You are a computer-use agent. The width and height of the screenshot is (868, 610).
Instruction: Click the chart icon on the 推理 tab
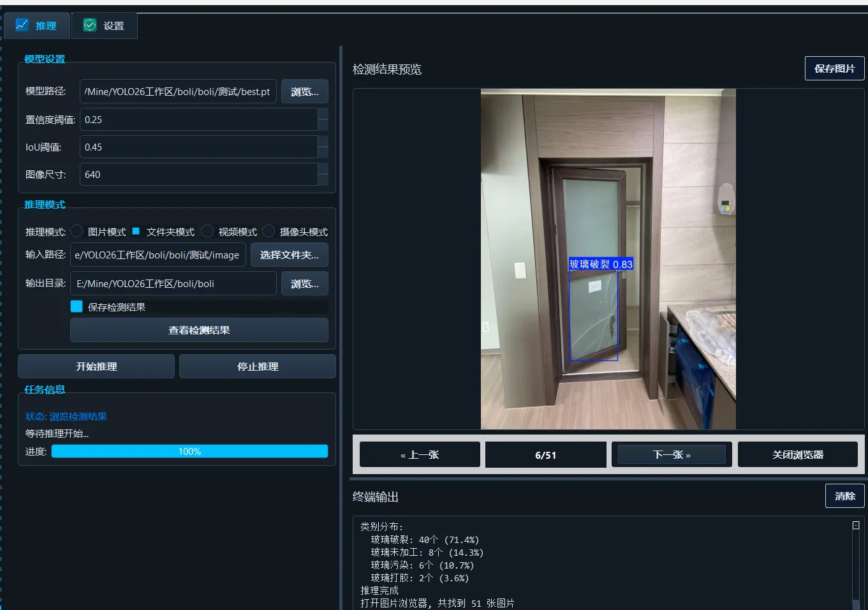click(x=23, y=25)
